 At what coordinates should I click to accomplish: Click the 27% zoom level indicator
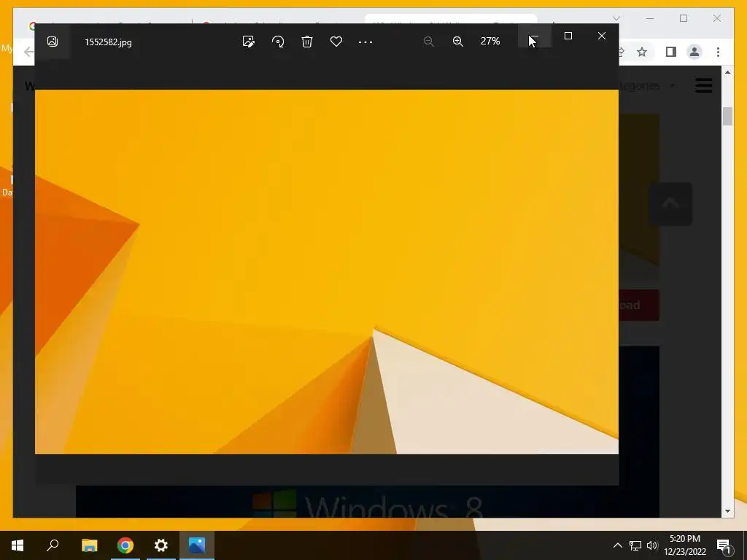[x=490, y=42]
